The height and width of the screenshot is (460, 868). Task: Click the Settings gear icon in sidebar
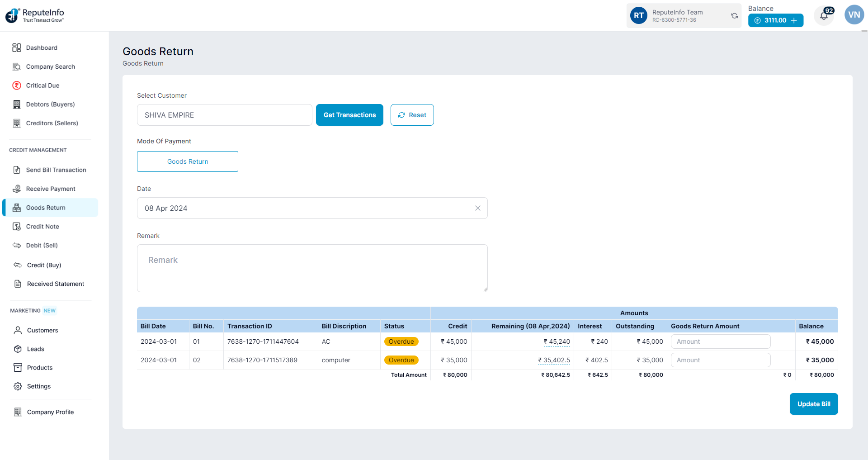[18, 386]
